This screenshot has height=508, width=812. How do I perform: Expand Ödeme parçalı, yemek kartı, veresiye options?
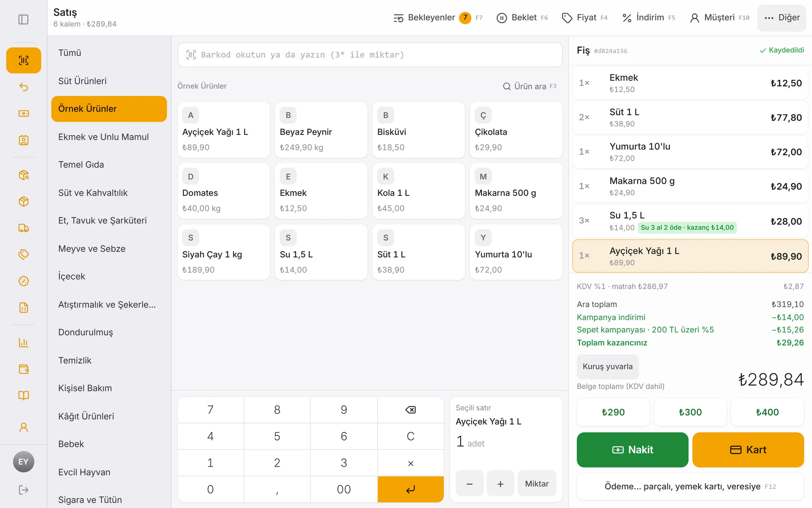tap(690, 486)
